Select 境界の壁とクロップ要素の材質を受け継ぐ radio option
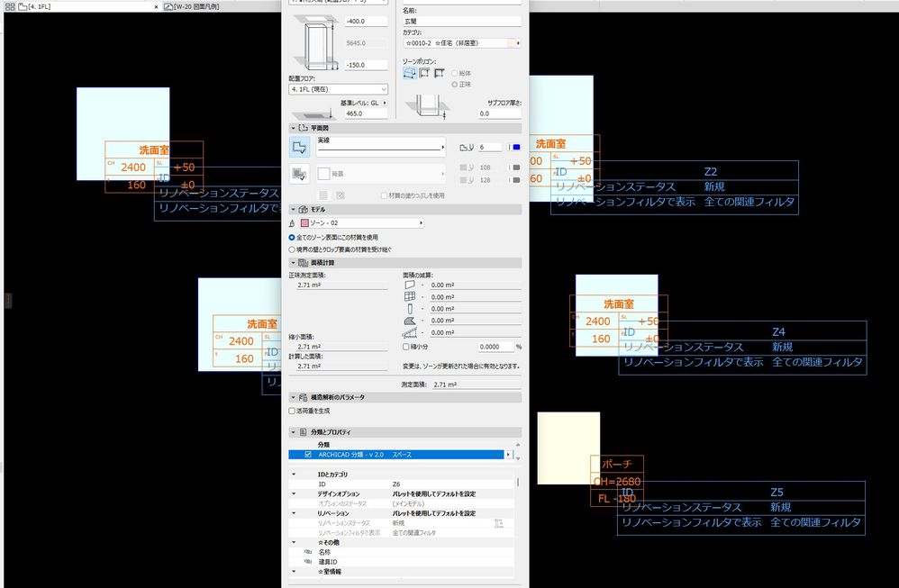This screenshot has height=588, width=899. click(291, 249)
